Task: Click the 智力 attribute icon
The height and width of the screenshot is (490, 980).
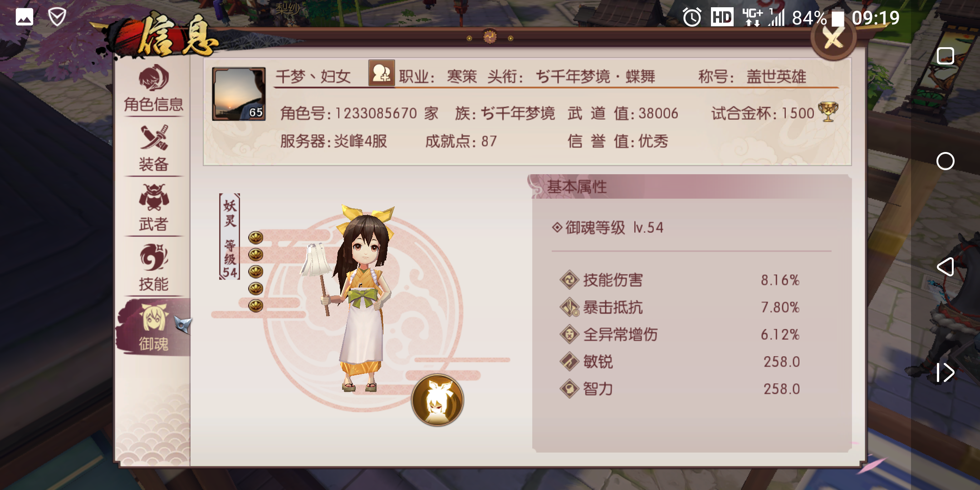Action: (x=569, y=389)
